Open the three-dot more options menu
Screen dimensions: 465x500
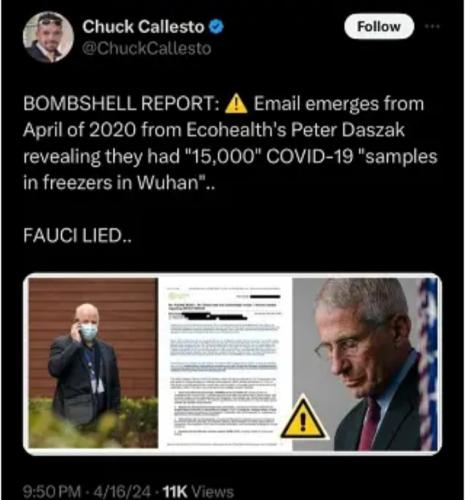coord(432,26)
